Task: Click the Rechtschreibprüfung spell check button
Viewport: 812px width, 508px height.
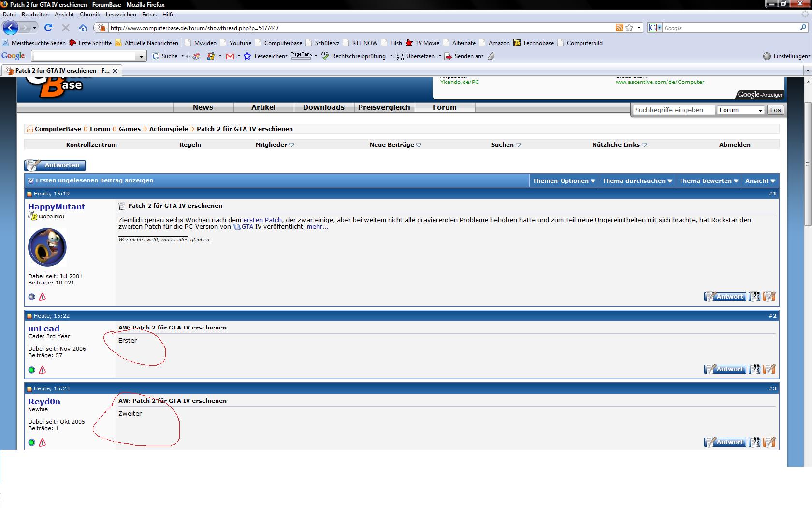Action: click(354, 56)
